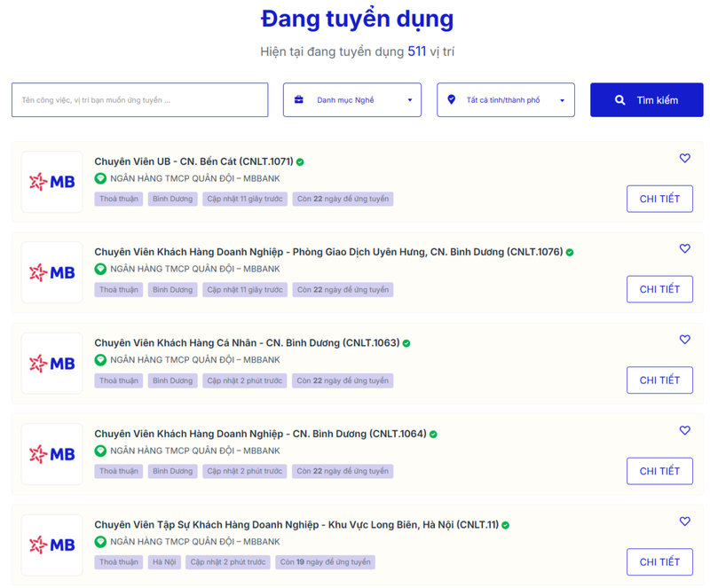710x588 pixels.
Task: Click green company badge in CNLT.1076 row
Action: pyautogui.click(x=100, y=269)
